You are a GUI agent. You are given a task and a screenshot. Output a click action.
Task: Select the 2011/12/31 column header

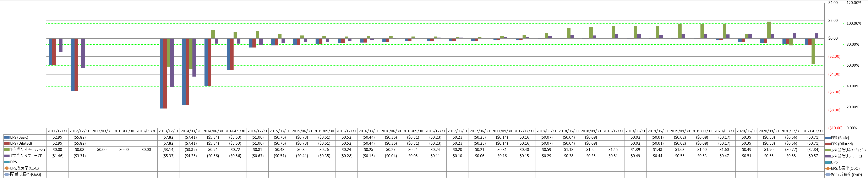pyautogui.click(x=57, y=131)
